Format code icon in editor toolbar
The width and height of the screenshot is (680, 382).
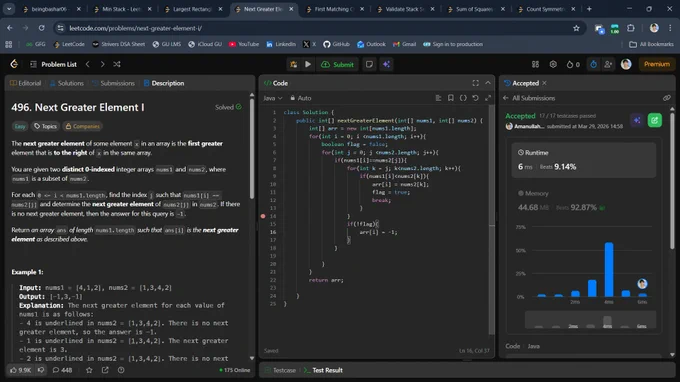(438, 98)
